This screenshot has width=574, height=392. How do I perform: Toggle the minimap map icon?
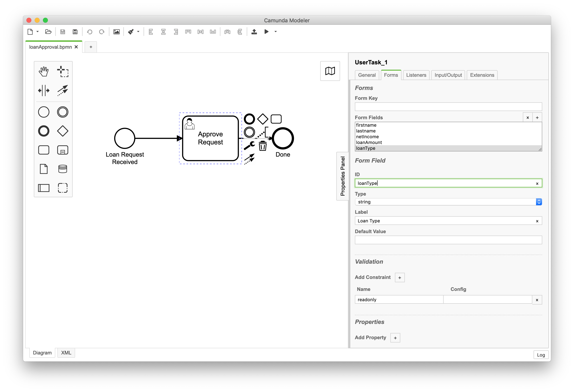(330, 71)
